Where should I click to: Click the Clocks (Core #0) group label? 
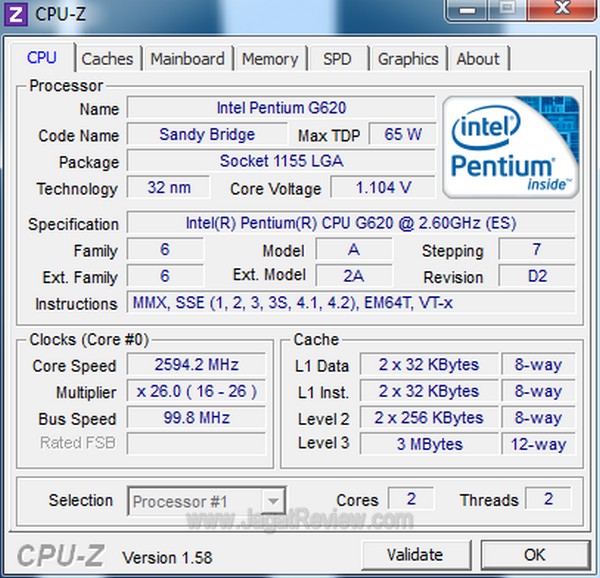coord(89,339)
